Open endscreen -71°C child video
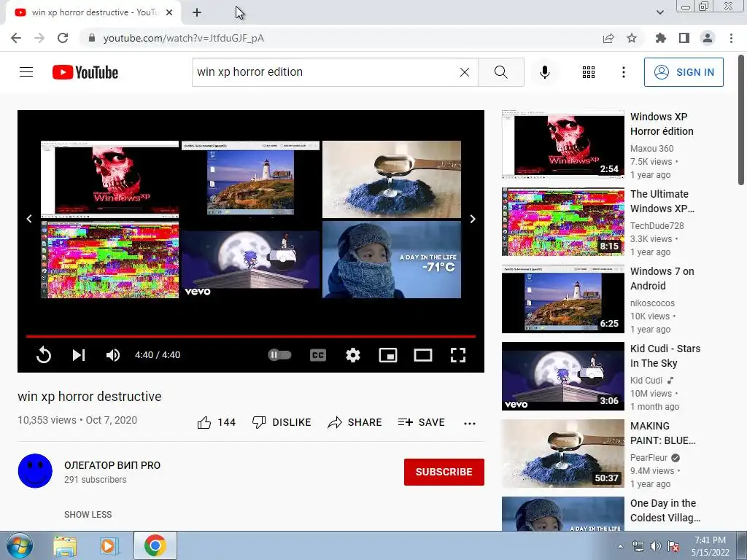The height and width of the screenshot is (560, 747). [x=392, y=260]
